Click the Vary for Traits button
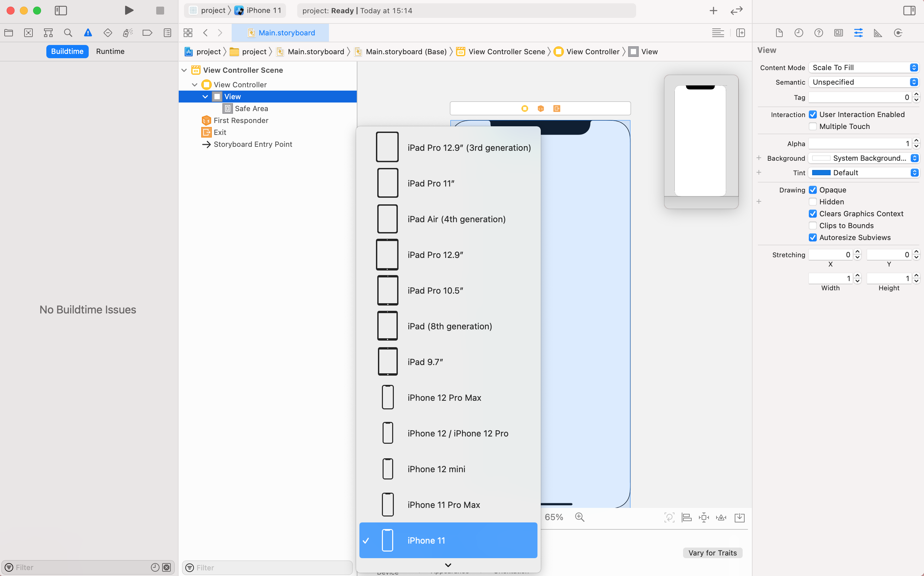Image resolution: width=924 pixels, height=576 pixels. [x=712, y=553]
